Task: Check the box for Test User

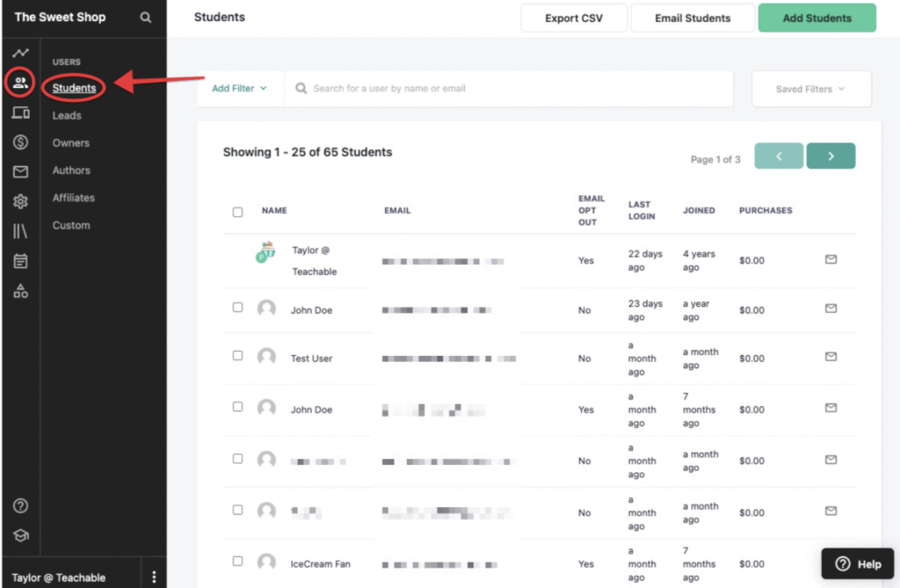Action: (x=237, y=355)
